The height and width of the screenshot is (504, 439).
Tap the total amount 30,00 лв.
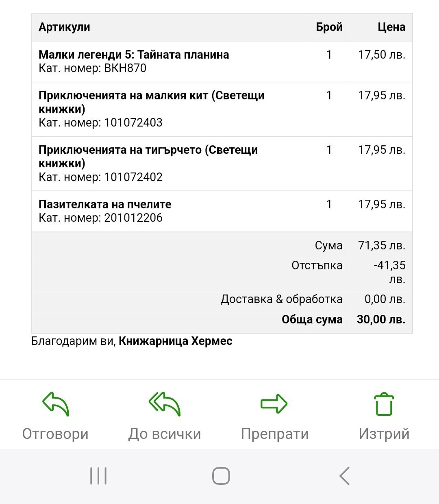(381, 320)
